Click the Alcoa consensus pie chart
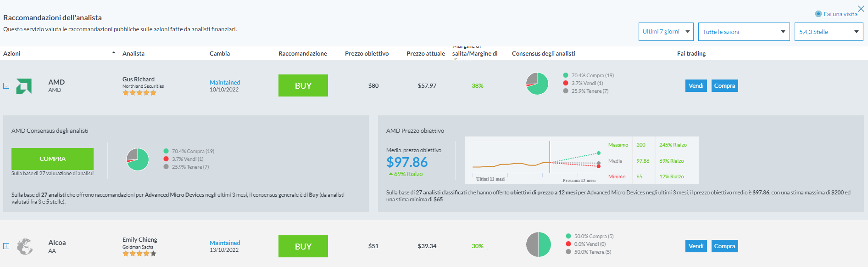868x267 pixels. pos(539,244)
